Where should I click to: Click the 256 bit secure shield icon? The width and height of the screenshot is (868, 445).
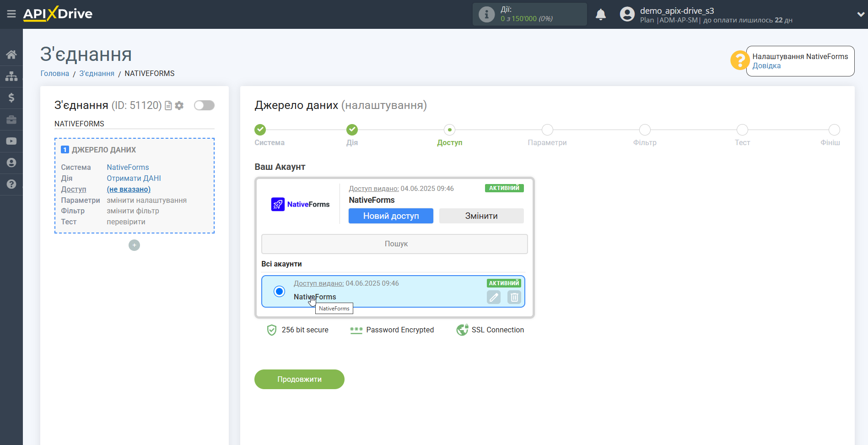pos(272,330)
